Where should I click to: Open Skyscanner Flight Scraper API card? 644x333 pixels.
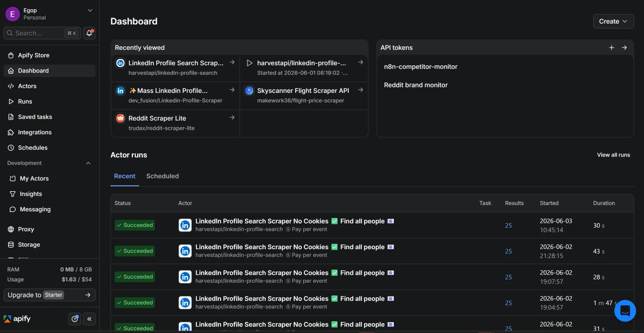(304, 95)
